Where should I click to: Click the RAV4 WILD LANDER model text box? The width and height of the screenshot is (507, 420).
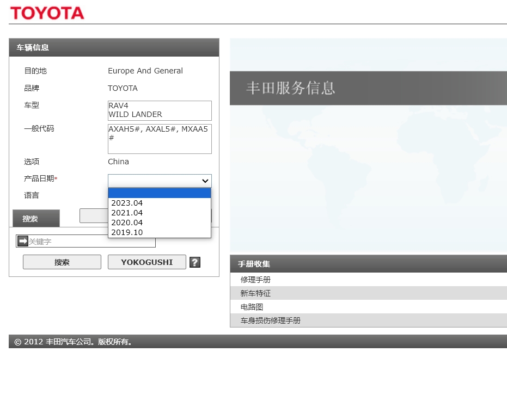pos(160,110)
